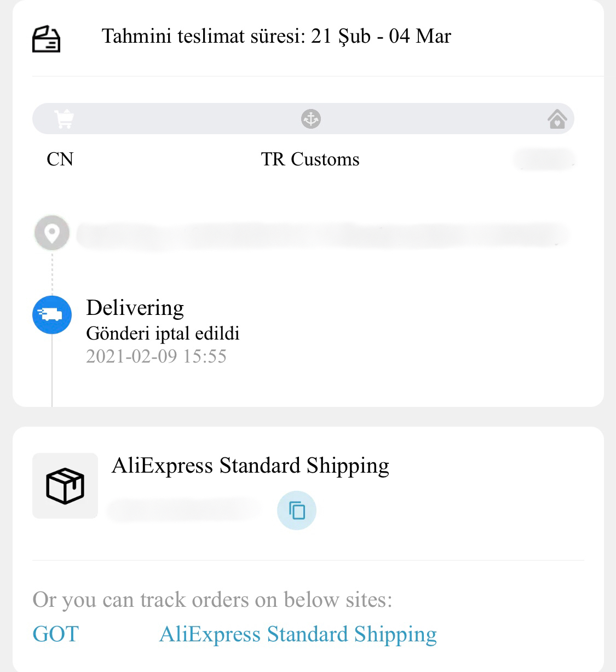Image resolution: width=616 pixels, height=672 pixels.
Task: Open AliExpress Standard Shipping tracking link
Action: 298,635
